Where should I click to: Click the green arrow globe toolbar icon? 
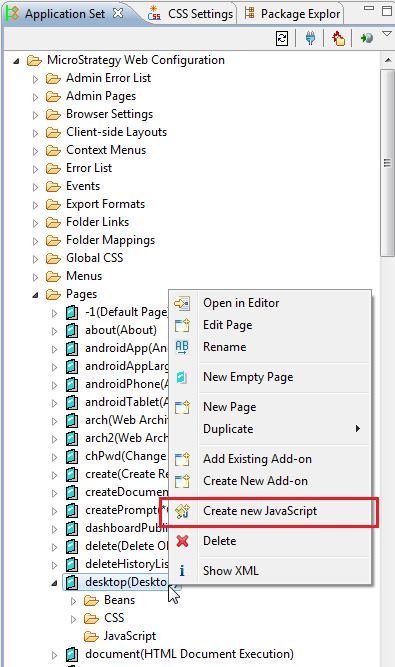367,39
